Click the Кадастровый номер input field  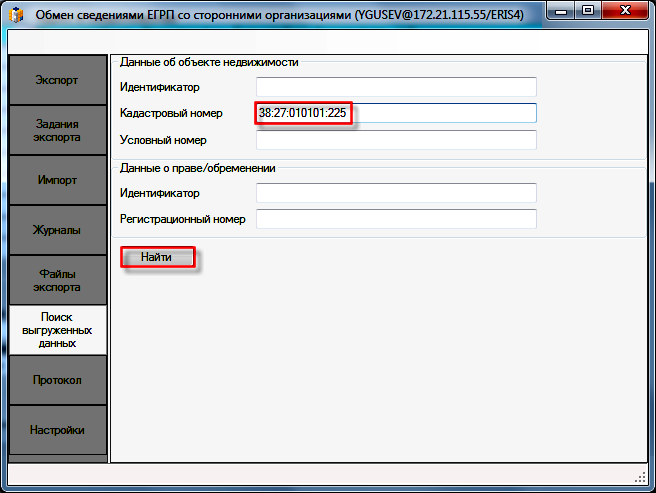pos(396,113)
